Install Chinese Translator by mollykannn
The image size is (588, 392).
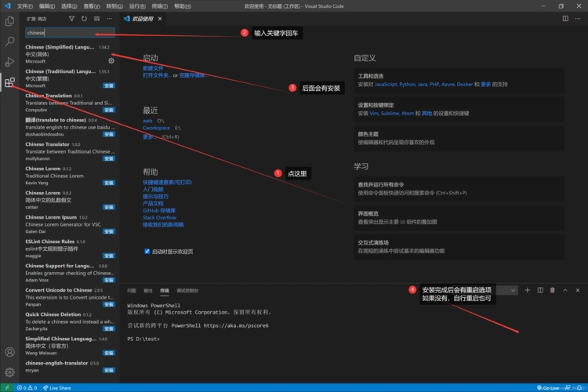click(109, 158)
